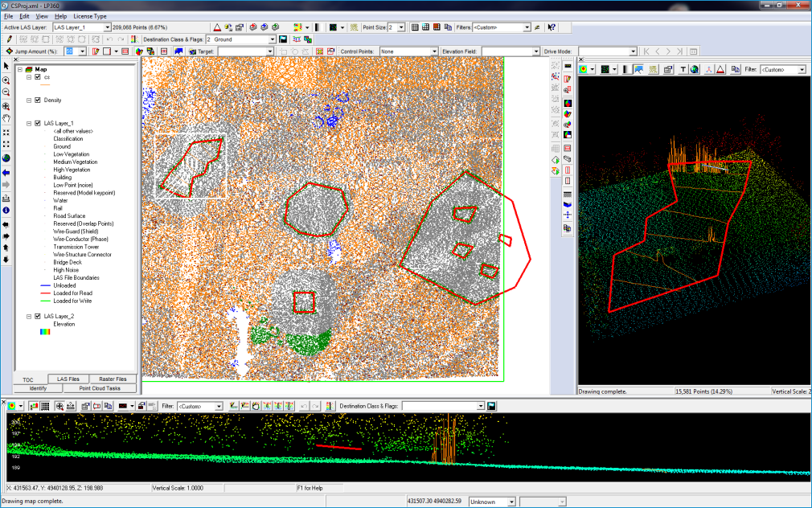Click the context help arrow-question icon
Image resolution: width=812 pixels, height=508 pixels.
coord(552,27)
